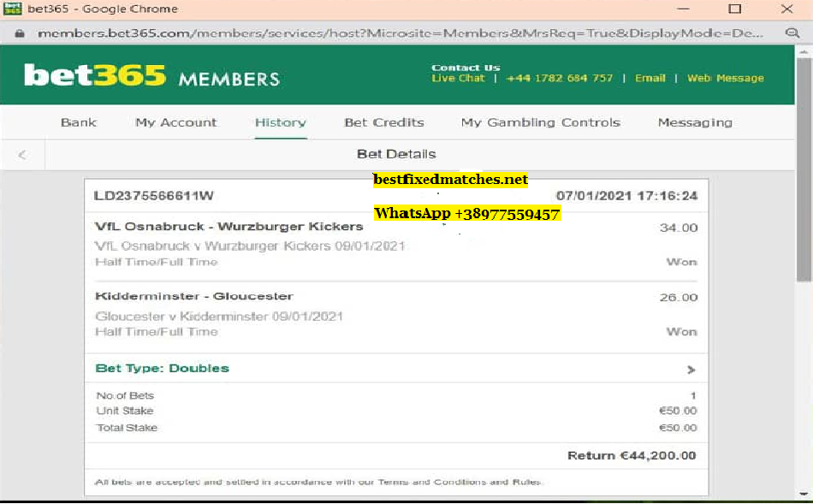Viewport: 813px width, 504px height.
Task: Click the scrollbar up arrow
Action: [x=804, y=52]
